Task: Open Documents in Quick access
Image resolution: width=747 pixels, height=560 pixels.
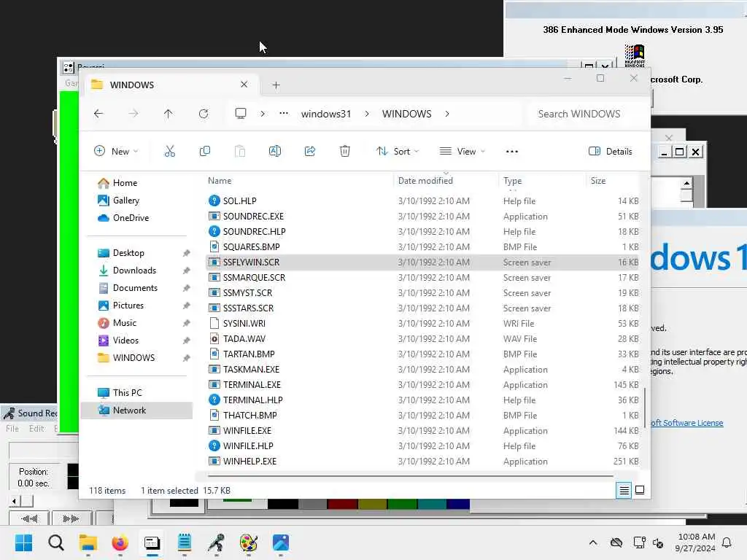Action: 135,287
